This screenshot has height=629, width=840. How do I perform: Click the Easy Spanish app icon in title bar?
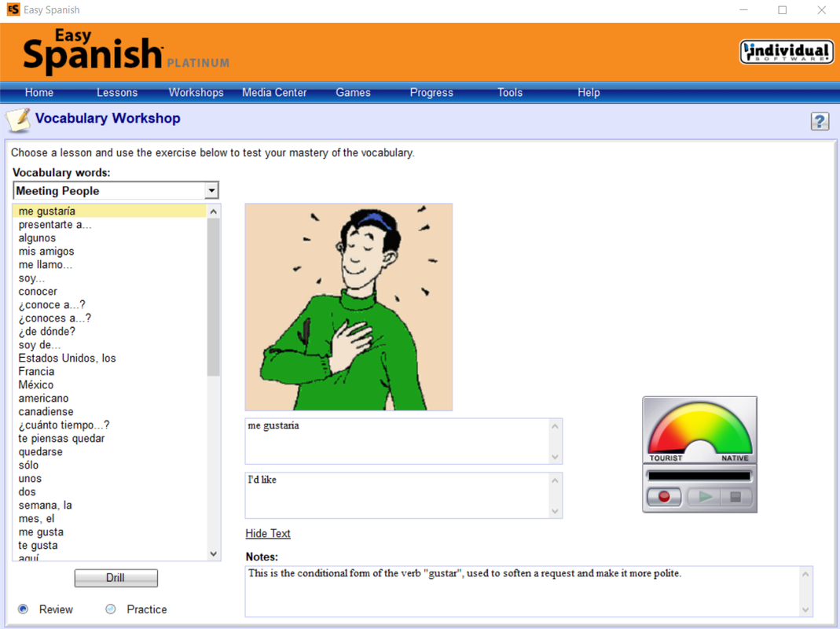(x=13, y=9)
